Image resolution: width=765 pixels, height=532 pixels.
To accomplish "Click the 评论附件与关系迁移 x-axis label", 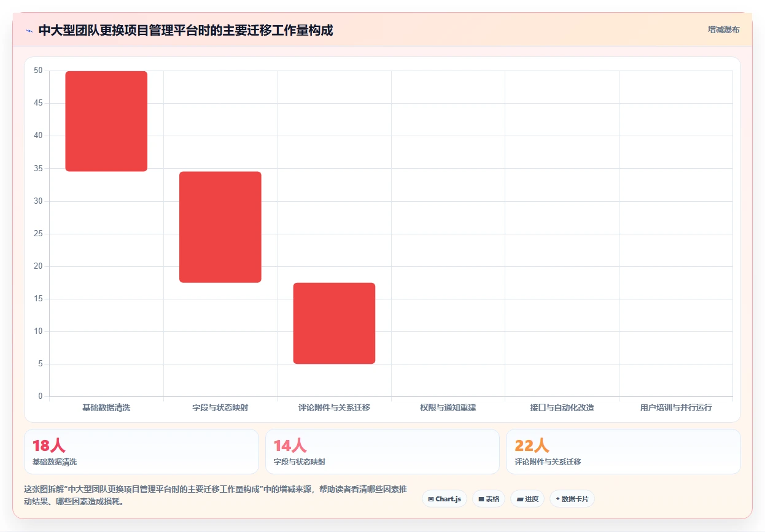I will pos(334,407).
